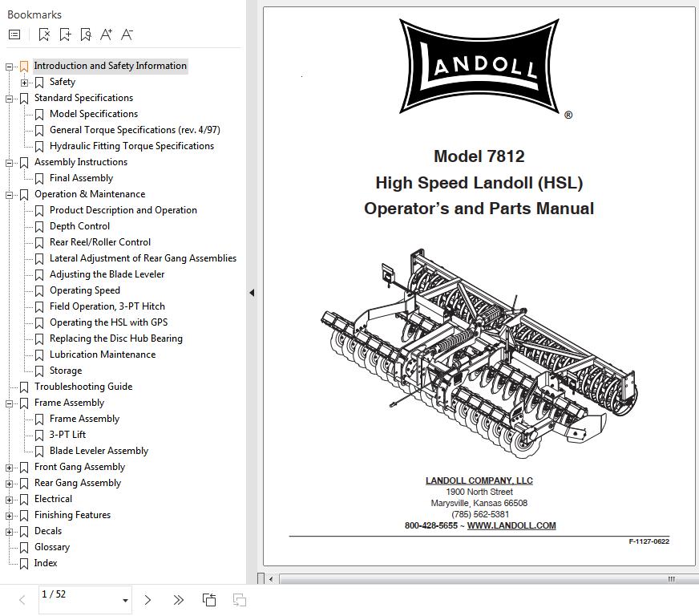Select the Troubleshooting Guide bookmark
The width and height of the screenshot is (699, 616).
83,387
